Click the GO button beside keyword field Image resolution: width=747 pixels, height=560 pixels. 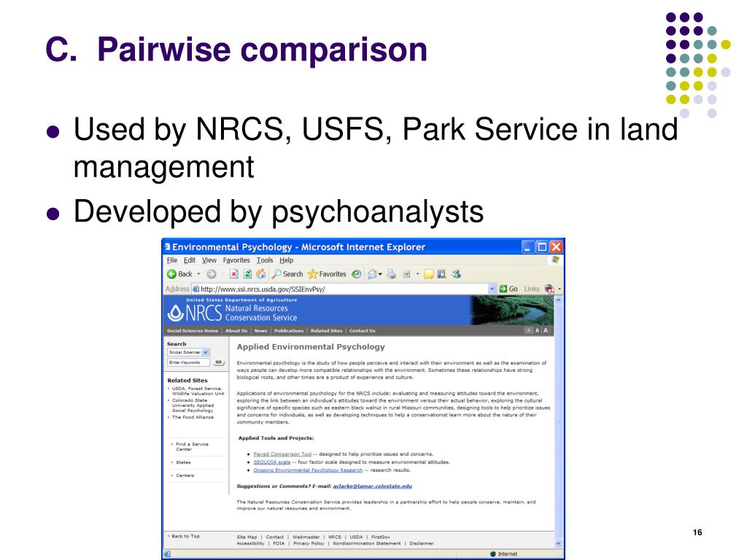coord(218,362)
